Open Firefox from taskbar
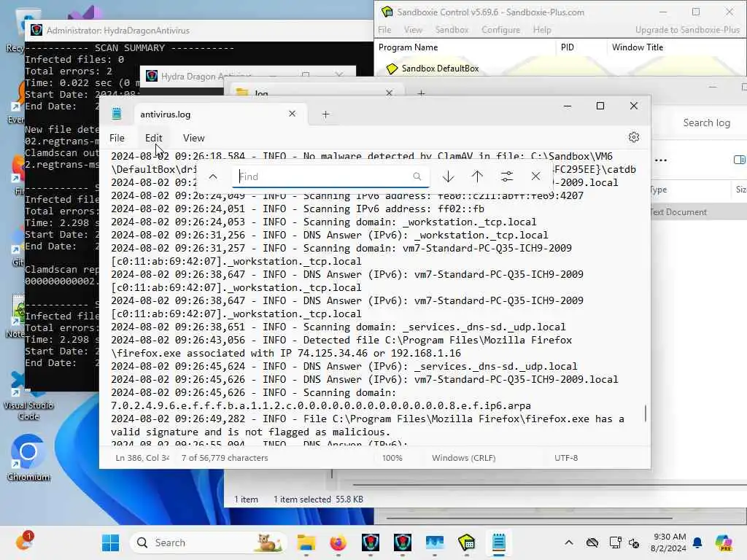Image resolution: width=747 pixels, height=560 pixels. point(338,542)
